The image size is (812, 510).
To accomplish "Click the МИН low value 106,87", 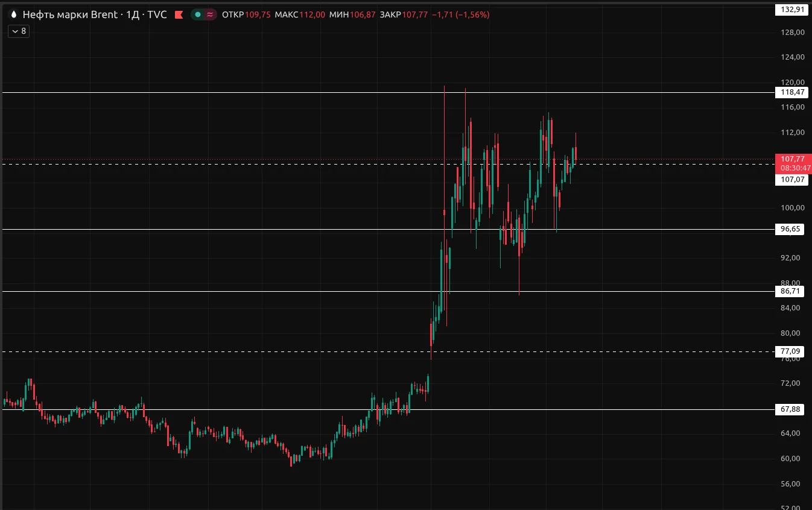I will [x=363, y=14].
